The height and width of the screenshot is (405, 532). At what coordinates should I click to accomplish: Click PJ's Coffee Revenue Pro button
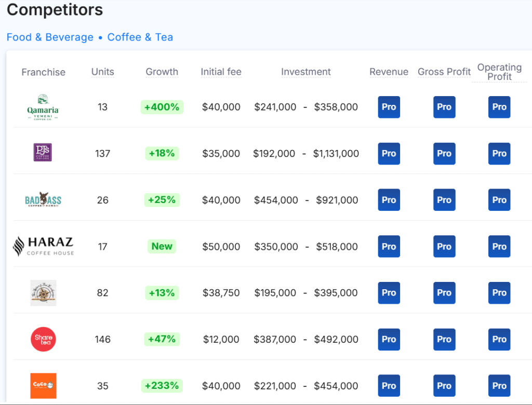[389, 153]
